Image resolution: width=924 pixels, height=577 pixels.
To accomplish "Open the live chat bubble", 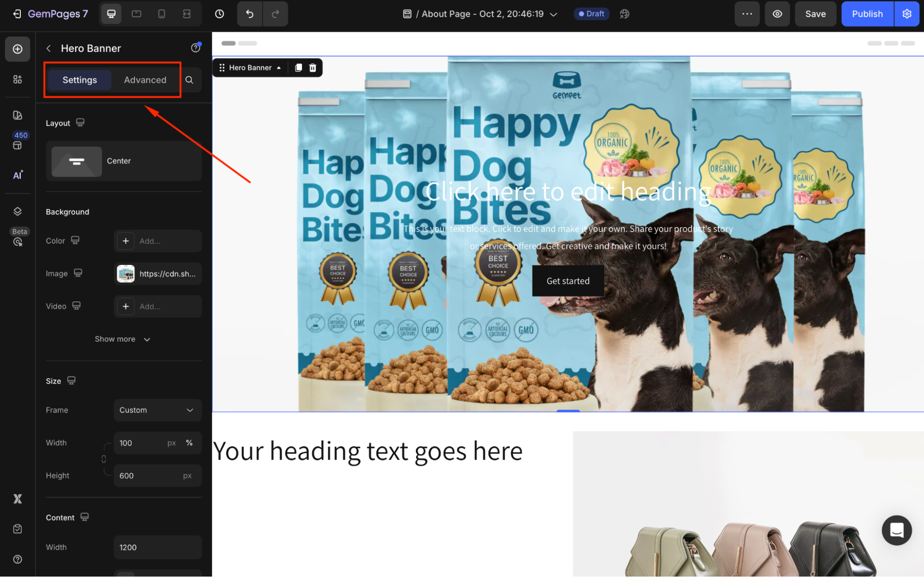I will tap(896, 530).
